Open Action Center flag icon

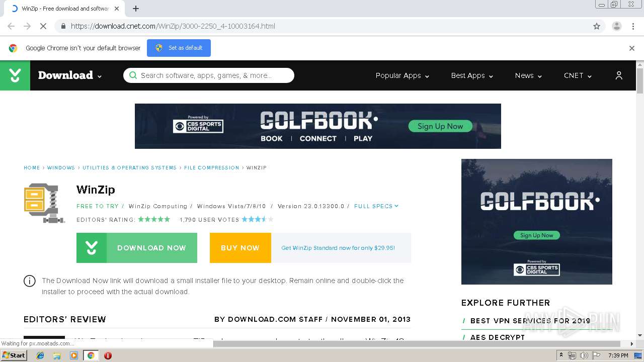[x=596, y=355]
